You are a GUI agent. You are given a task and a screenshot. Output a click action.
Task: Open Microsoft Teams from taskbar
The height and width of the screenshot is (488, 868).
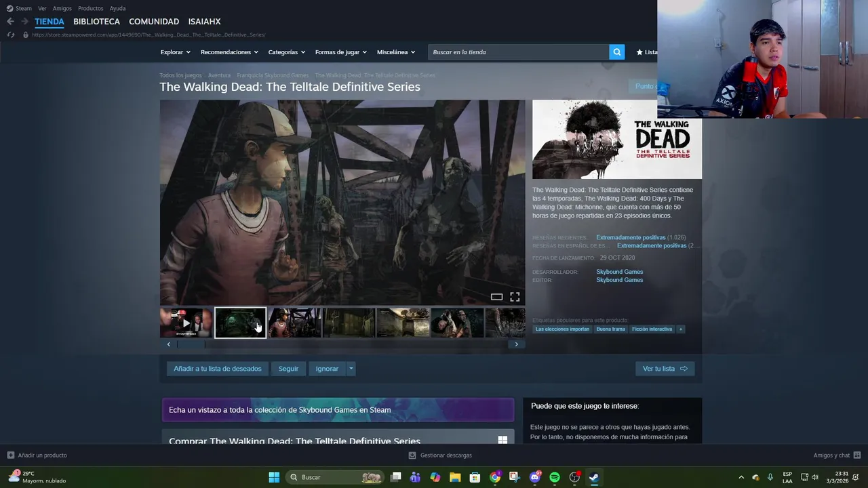pyautogui.click(x=415, y=477)
